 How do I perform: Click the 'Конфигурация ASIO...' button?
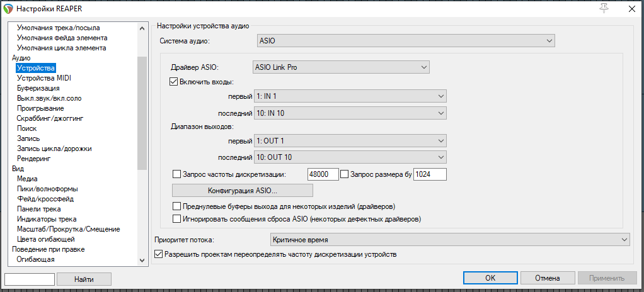click(x=243, y=190)
